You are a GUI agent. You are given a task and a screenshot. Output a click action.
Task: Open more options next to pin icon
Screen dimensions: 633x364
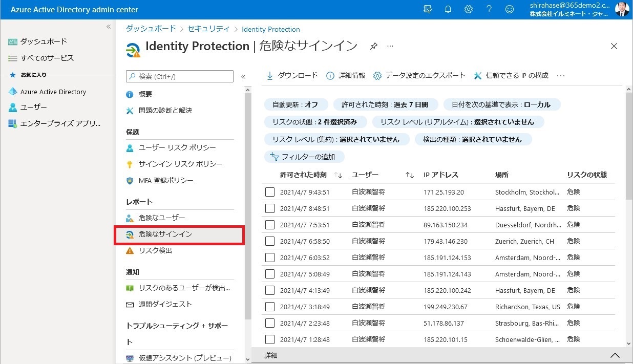coord(390,46)
